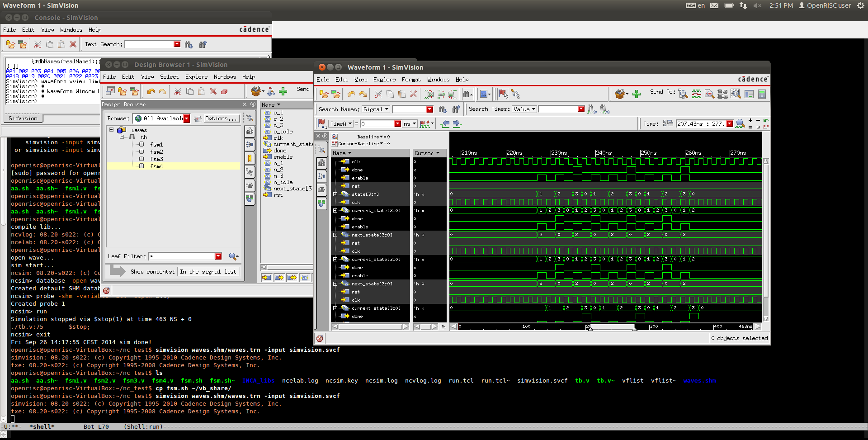The width and height of the screenshot is (868, 440).
Task: Click binoculars search icon in Console toolbar
Action: 189,44
